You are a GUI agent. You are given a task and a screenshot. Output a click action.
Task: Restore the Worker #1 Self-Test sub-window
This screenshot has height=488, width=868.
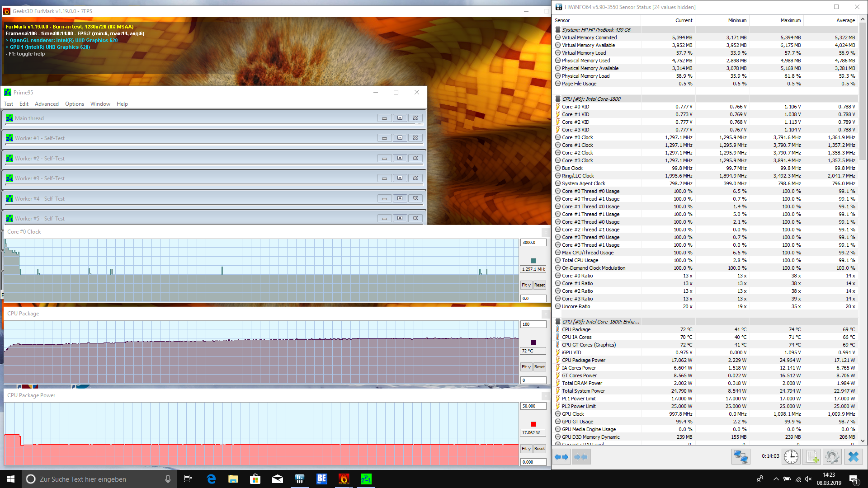pyautogui.click(x=400, y=138)
